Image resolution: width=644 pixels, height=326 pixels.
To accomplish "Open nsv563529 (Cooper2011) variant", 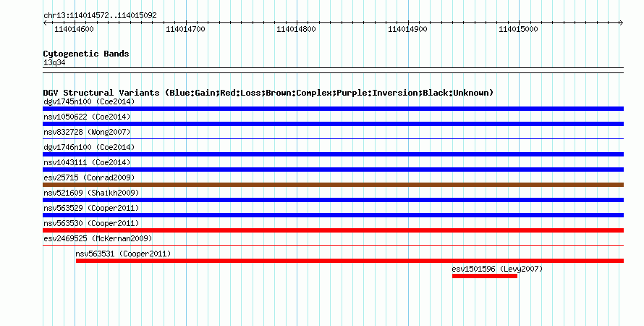I will 91,208.
